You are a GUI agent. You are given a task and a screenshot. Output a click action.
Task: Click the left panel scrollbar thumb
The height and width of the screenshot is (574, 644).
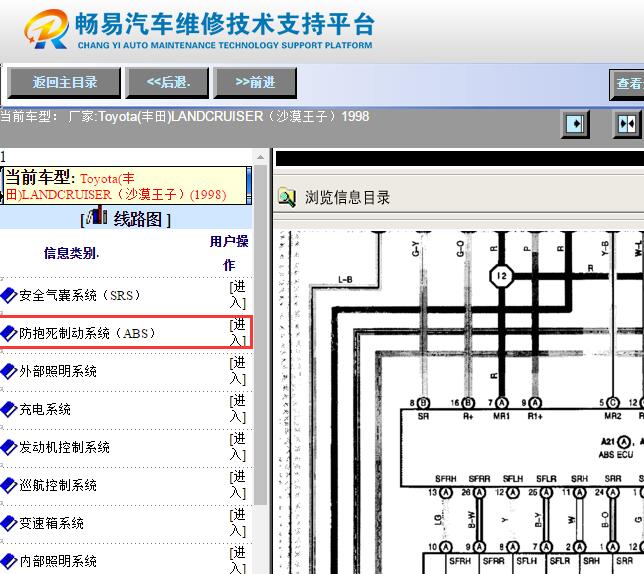point(260,335)
